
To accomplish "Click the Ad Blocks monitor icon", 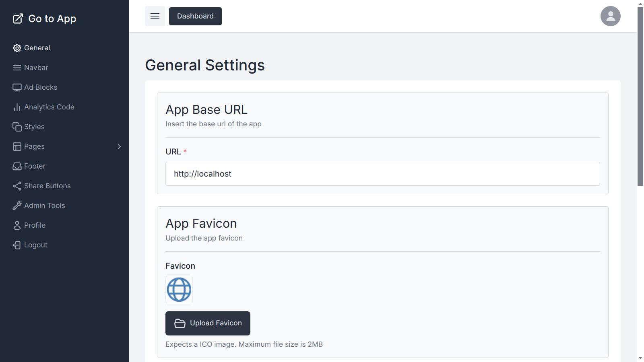I will pyautogui.click(x=17, y=87).
